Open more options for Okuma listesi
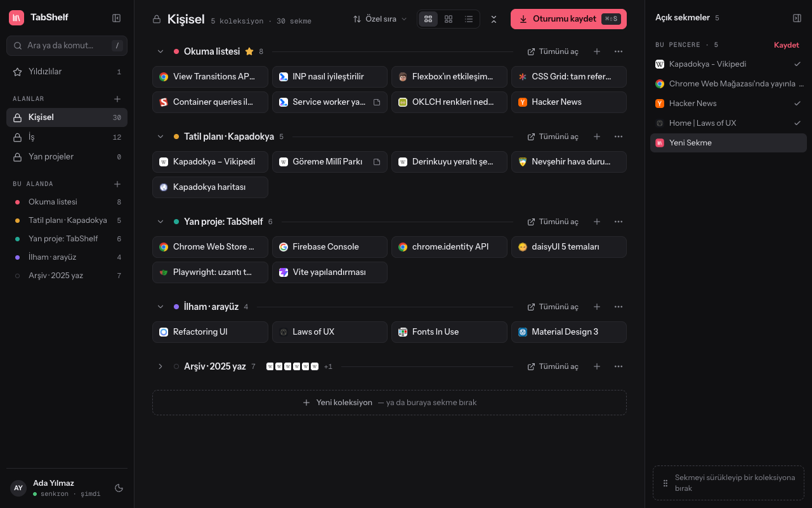 (619, 51)
